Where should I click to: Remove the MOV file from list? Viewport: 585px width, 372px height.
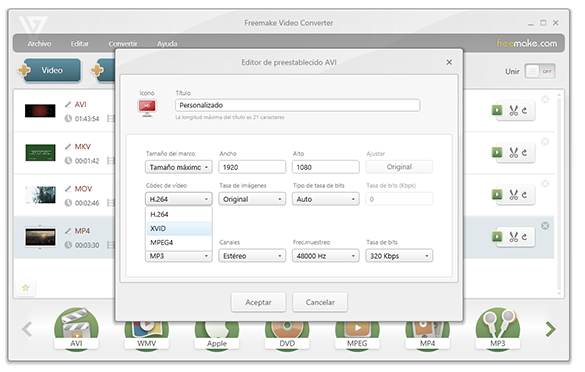545,184
